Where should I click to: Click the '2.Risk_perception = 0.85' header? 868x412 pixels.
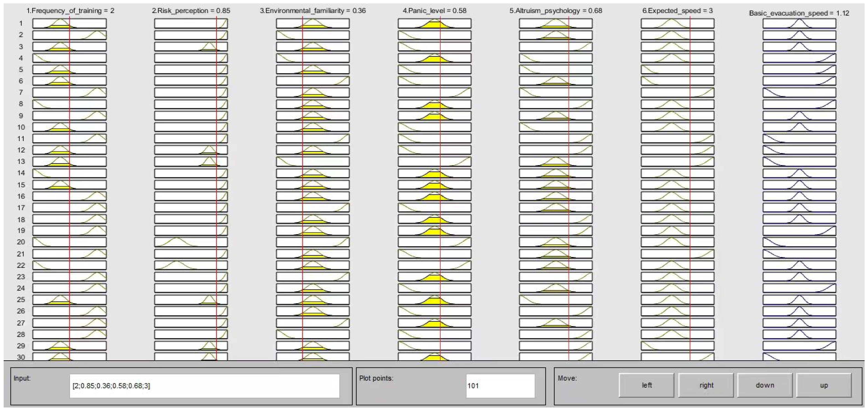pyautogui.click(x=191, y=11)
